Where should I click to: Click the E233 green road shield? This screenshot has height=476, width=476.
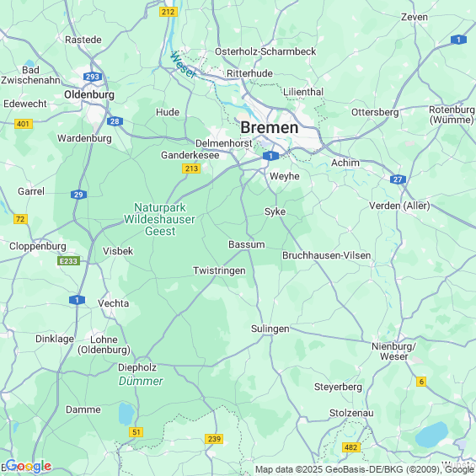pyautogui.click(x=68, y=261)
